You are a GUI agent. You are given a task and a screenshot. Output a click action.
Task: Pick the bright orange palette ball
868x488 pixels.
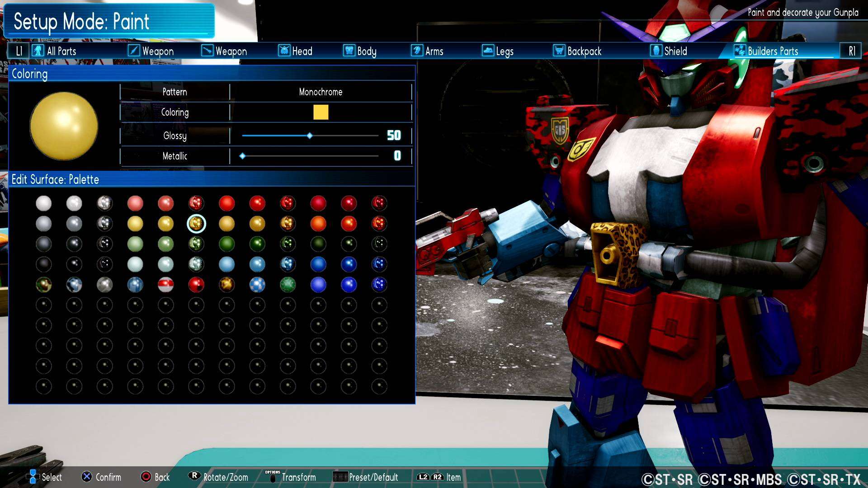coord(318,224)
